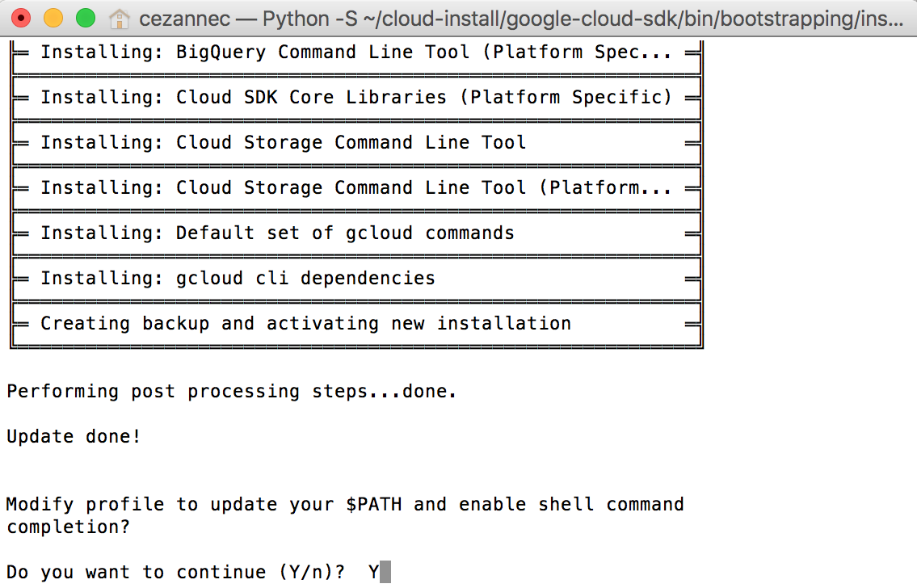Click 'Installing: Default set of gcloud commands'
This screenshot has width=917, height=588.
pos(277,233)
